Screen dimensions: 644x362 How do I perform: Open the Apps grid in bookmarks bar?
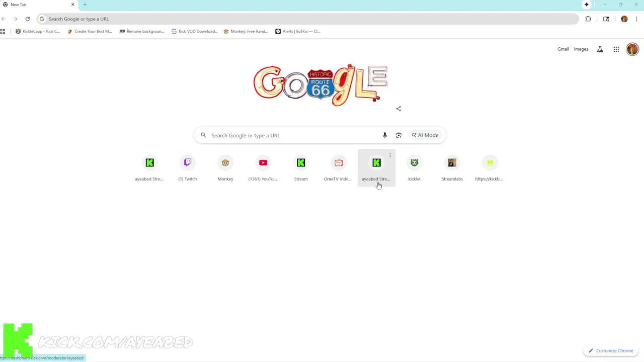(3, 31)
